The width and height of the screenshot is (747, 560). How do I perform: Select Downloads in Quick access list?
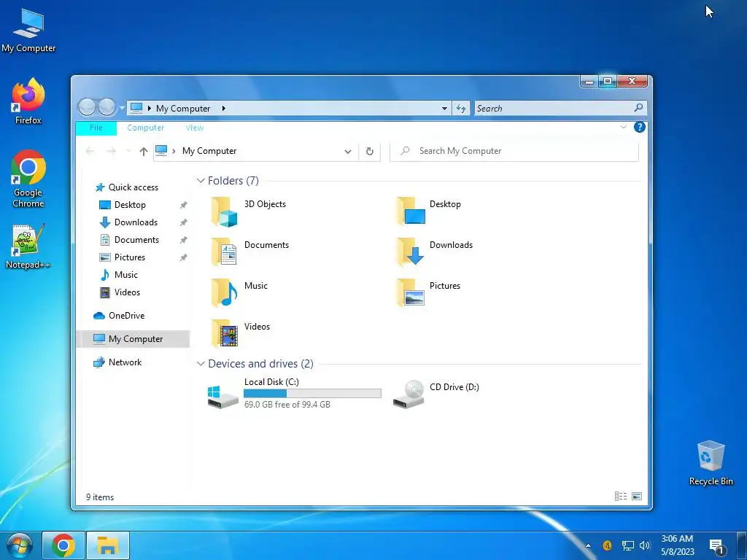coord(128,222)
